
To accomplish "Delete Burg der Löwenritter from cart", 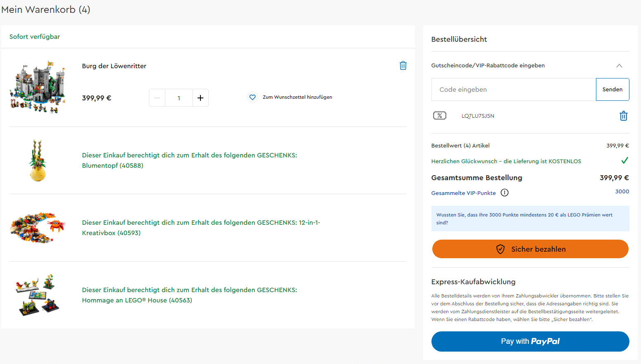I will coord(403,66).
